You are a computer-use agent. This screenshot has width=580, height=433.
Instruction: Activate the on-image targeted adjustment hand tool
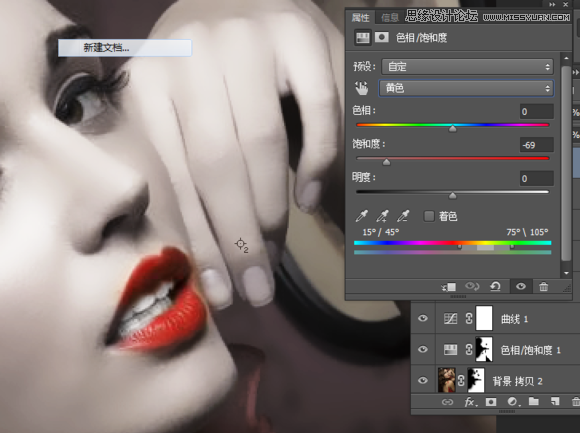coord(362,88)
